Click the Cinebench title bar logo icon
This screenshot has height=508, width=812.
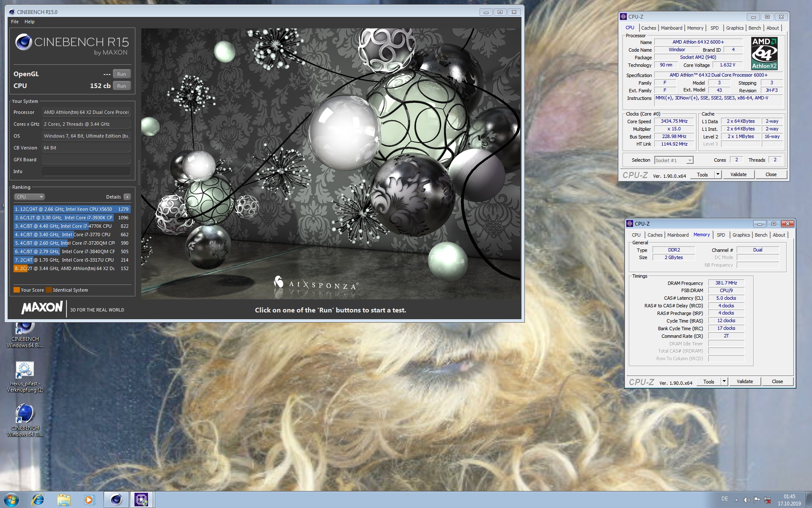[11, 12]
